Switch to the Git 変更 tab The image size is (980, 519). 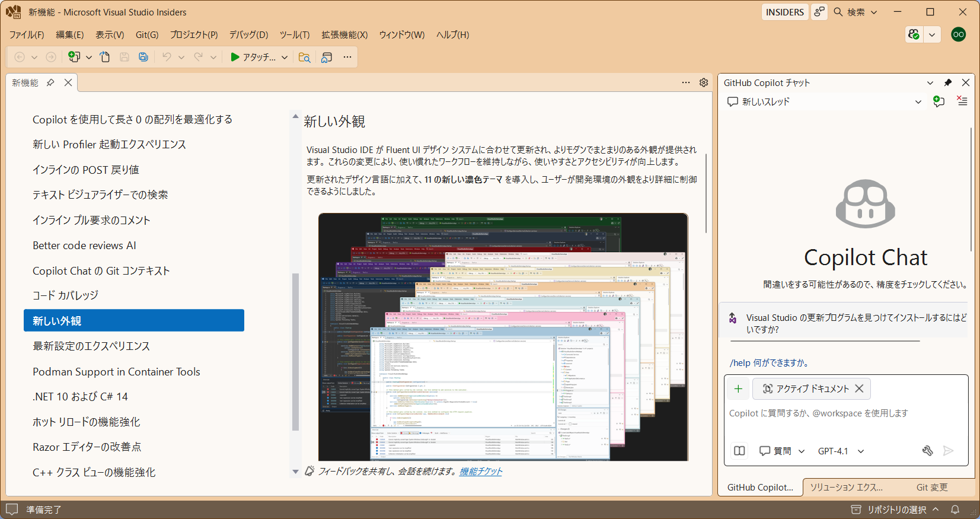(932, 487)
